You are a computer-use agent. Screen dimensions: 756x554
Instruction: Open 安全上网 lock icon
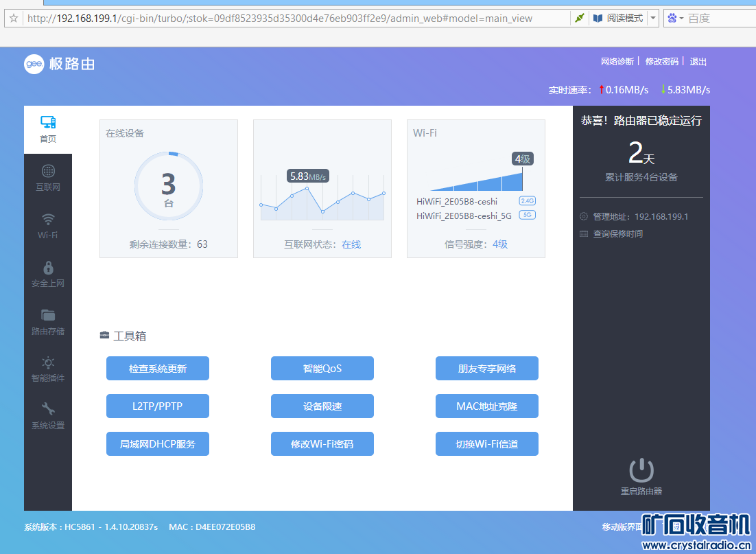(x=48, y=268)
